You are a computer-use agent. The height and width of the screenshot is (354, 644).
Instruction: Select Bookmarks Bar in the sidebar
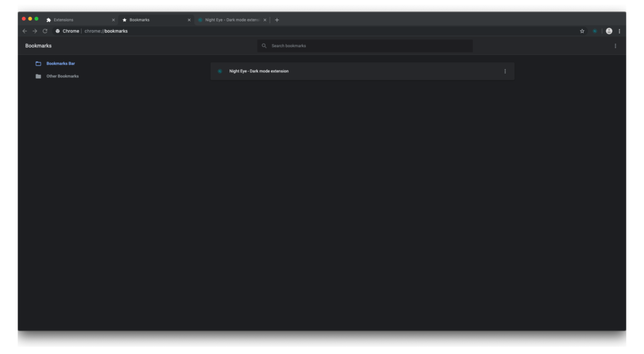click(x=60, y=64)
